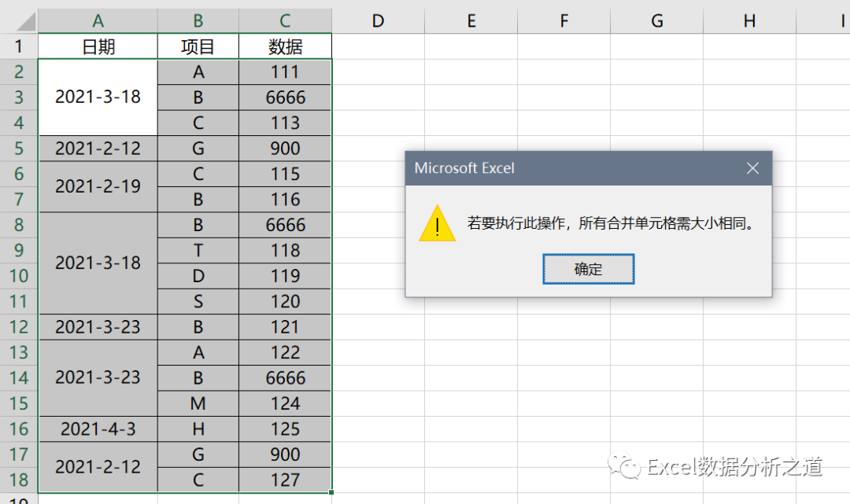
Task: Click project cell G in row 5
Action: point(198,149)
